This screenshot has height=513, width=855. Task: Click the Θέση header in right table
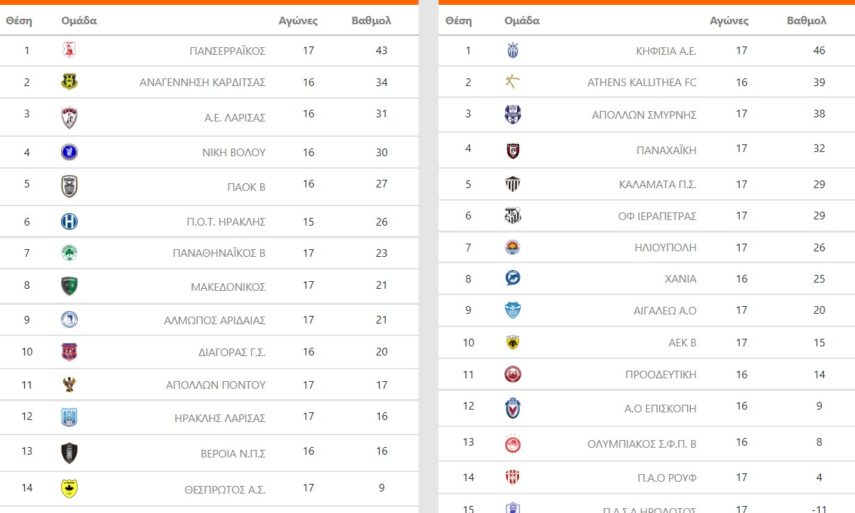pos(458,20)
